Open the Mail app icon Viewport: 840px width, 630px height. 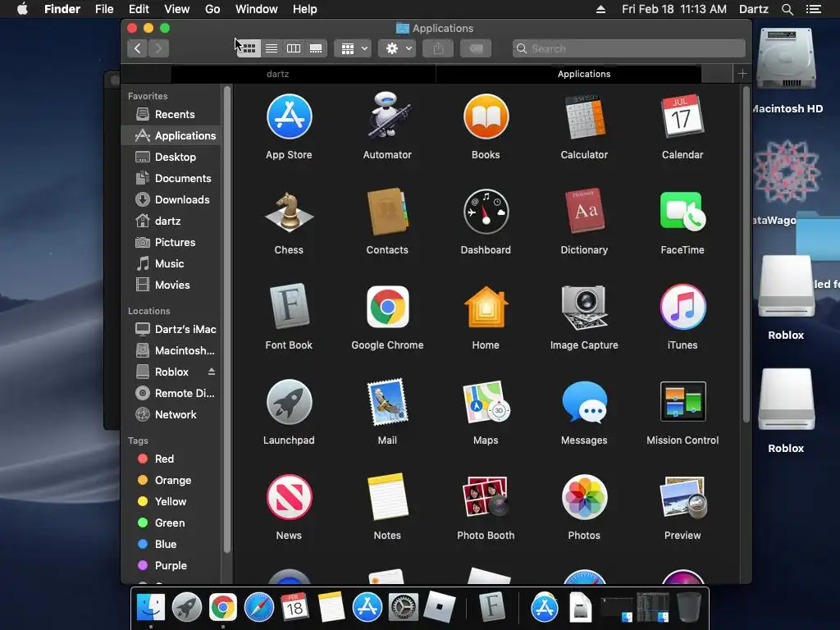387,402
